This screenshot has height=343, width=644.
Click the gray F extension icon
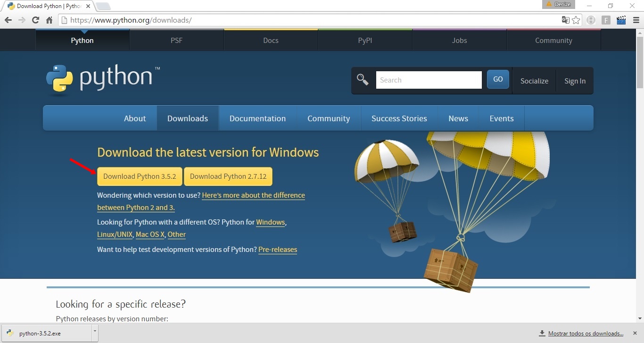(x=606, y=20)
